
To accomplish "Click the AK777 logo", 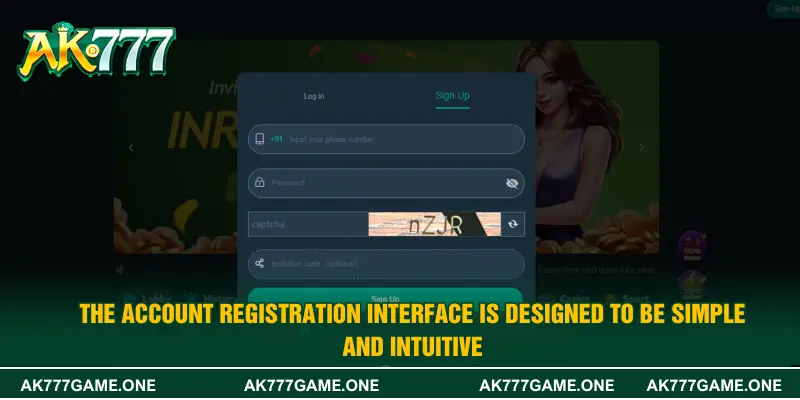I will 95,52.
